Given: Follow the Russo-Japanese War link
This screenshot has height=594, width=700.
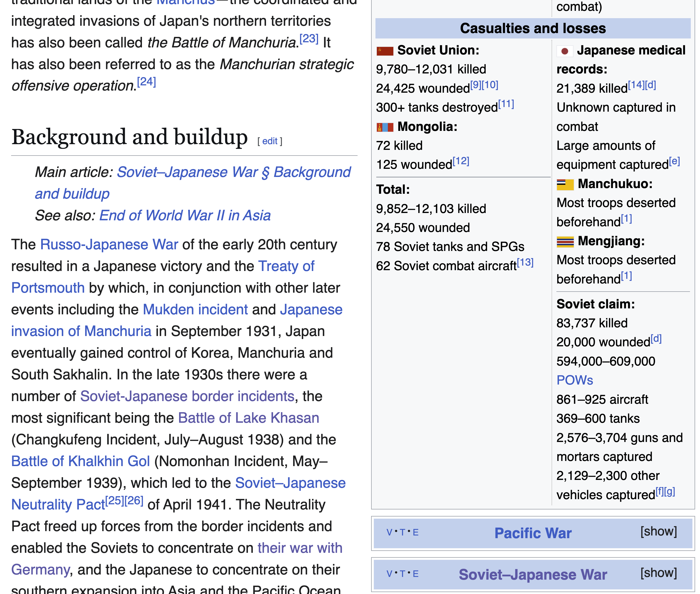Looking at the screenshot, I should click(x=109, y=244).
